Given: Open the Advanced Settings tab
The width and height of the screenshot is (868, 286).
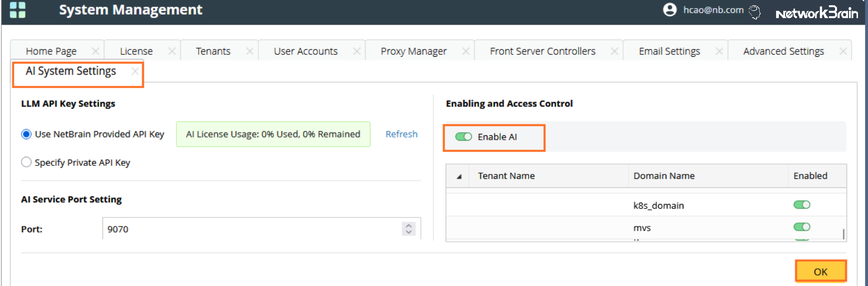Looking at the screenshot, I should (x=783, y=51).
